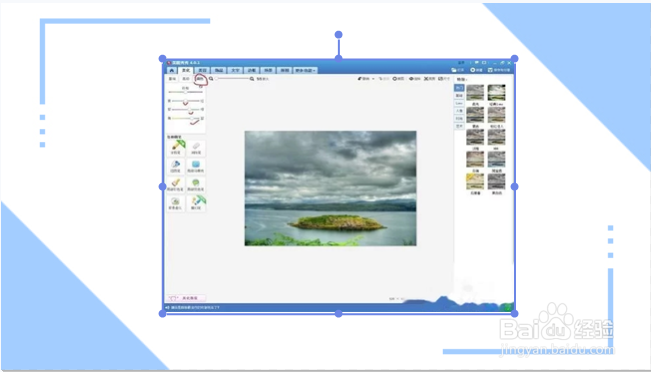
Task: Select the 基础 basic adjustment sub-tab
Action: point(172,78)
